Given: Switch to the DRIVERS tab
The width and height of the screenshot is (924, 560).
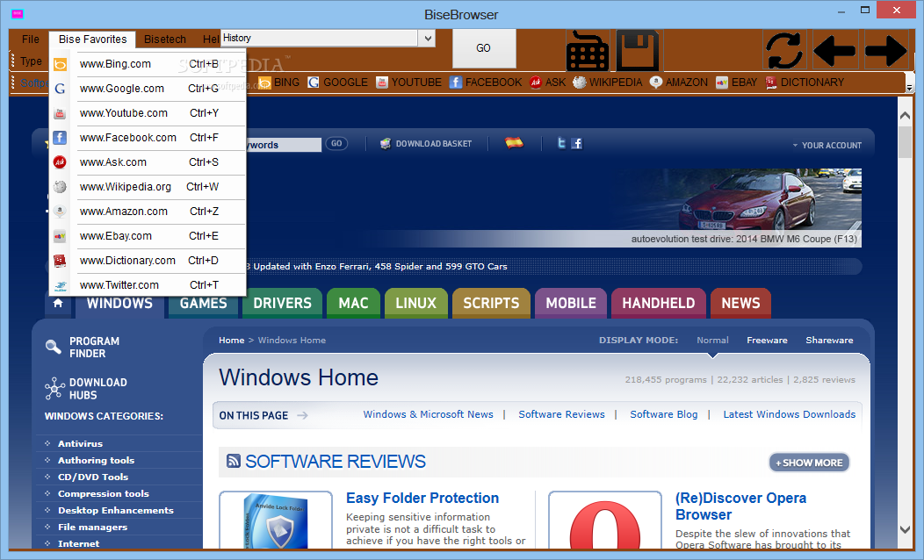Looking at the screenshot, I should (282, 303).
